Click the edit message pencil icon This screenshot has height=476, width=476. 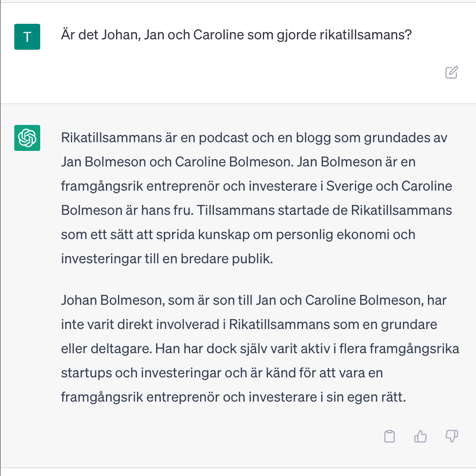tap(451, 72)
